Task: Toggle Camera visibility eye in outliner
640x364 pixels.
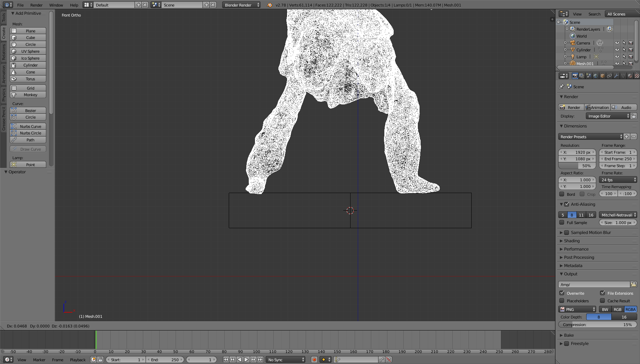Action: [617, 43]
